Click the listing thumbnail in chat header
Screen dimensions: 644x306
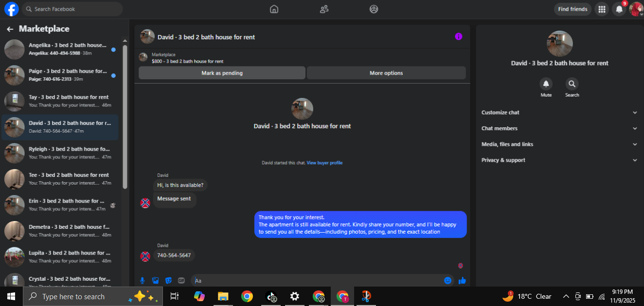(x=147, y=36)
